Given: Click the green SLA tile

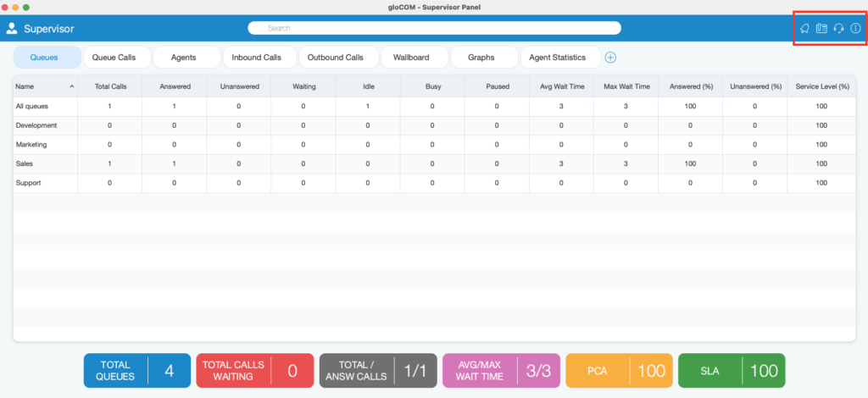Looking at the screenshot, I should point(732,371).
